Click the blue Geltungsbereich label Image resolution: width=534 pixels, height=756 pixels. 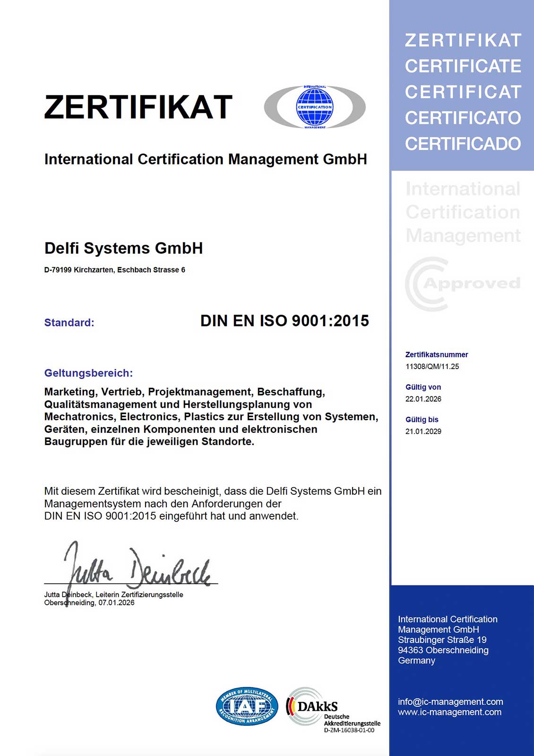tap(88, 373)
